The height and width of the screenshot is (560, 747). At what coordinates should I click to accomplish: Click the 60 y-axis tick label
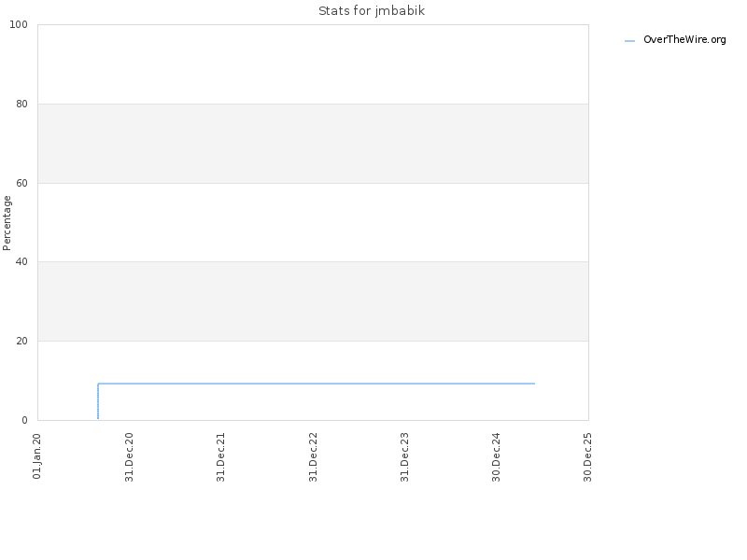(21, 183)
